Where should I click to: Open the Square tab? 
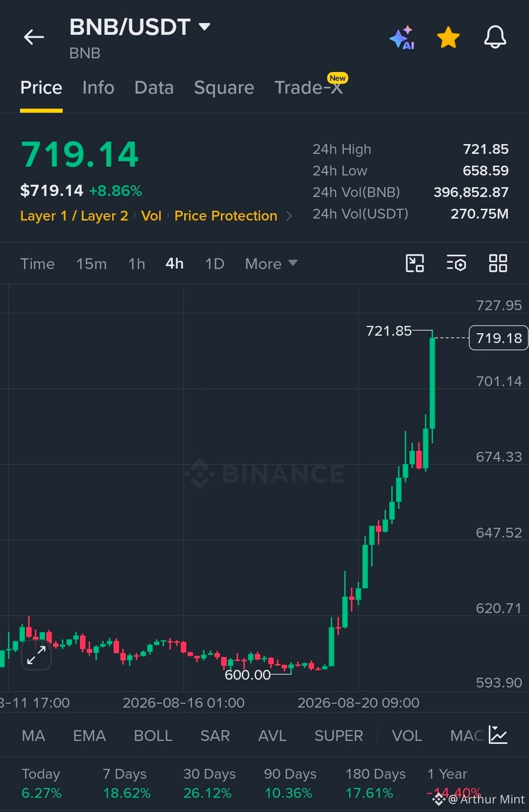tap(224, 88)
